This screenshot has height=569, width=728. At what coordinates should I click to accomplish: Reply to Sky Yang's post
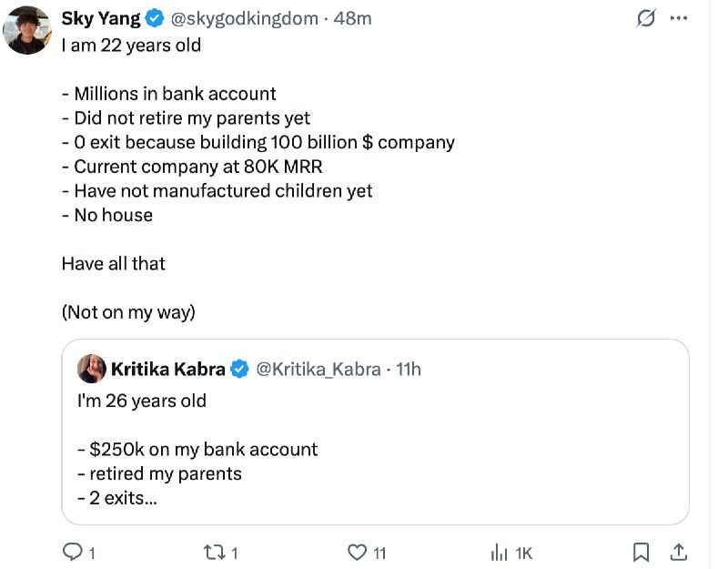point(71,552)
